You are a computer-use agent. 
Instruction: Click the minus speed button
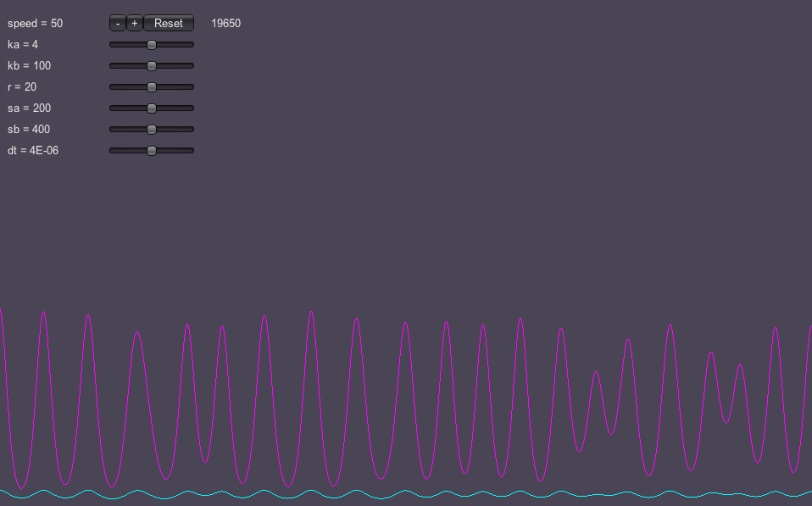(x=118, y=23)
